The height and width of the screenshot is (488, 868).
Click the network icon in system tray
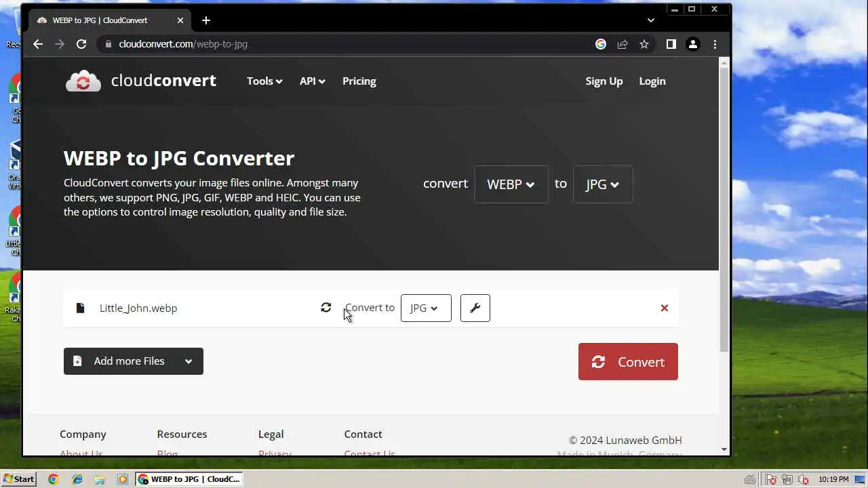click(x=787, y=479)
